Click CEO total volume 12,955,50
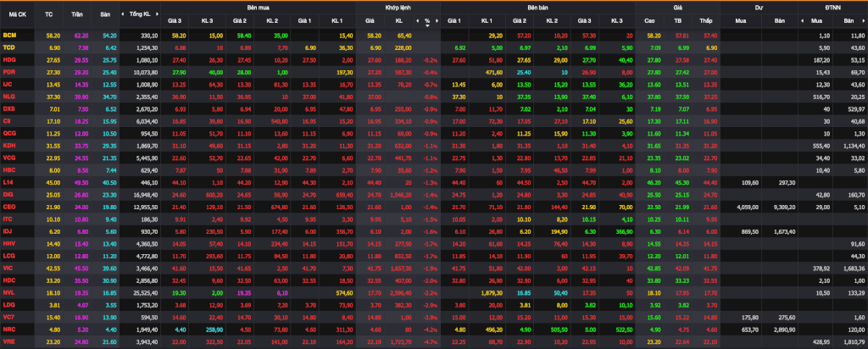The image size is (868, 349). pyautogui.click(x=147, y=206)
